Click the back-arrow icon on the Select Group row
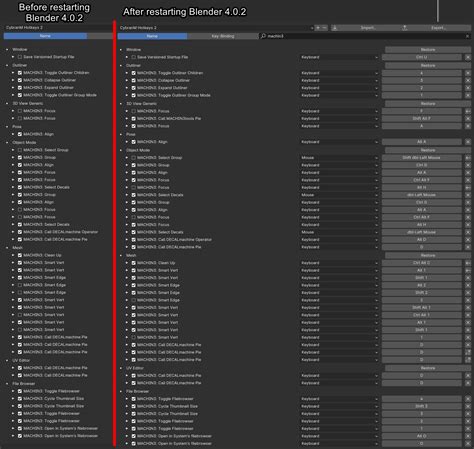 pyautogui.click(x=468, y=158)
